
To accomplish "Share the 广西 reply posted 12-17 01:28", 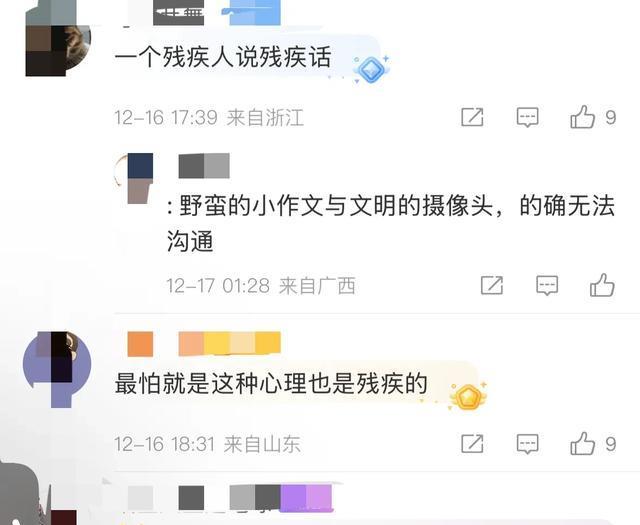I will tap(492, 285).
